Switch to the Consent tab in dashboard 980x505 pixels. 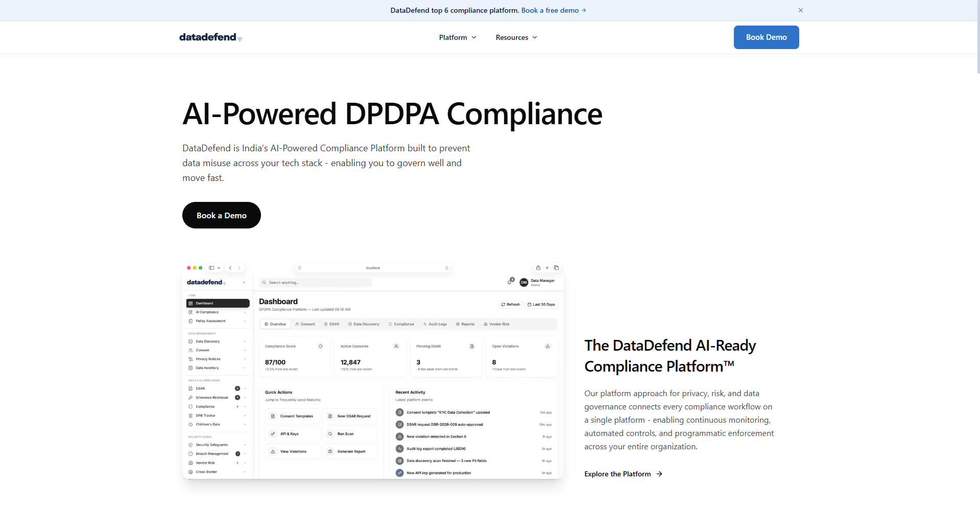(305, 324)
